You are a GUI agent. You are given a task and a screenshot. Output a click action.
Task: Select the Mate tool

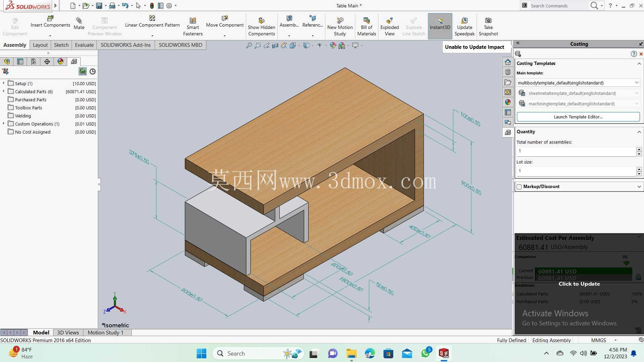point(79,24)
